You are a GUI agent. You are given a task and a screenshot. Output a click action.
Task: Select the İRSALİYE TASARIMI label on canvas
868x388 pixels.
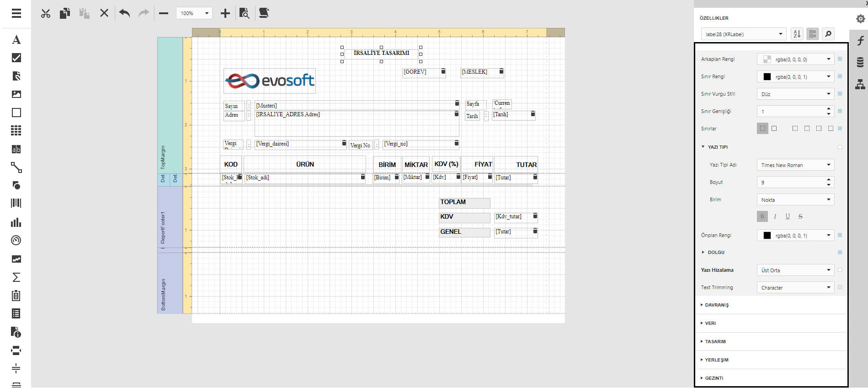(381, 53)
